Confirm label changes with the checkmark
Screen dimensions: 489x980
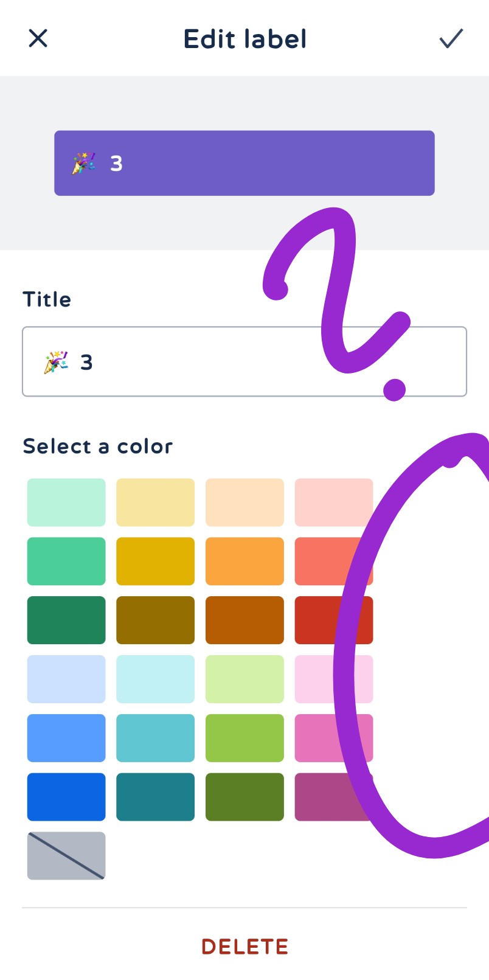(451, 38)
